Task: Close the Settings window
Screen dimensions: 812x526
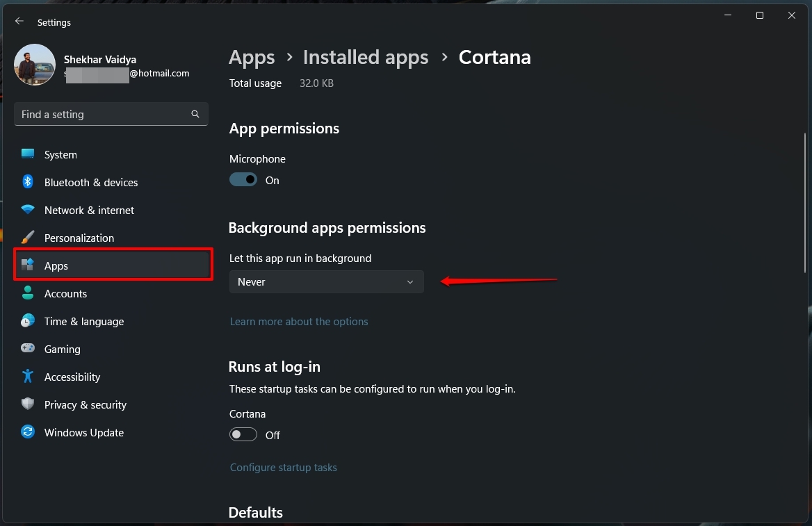Action: pos(791,15)
